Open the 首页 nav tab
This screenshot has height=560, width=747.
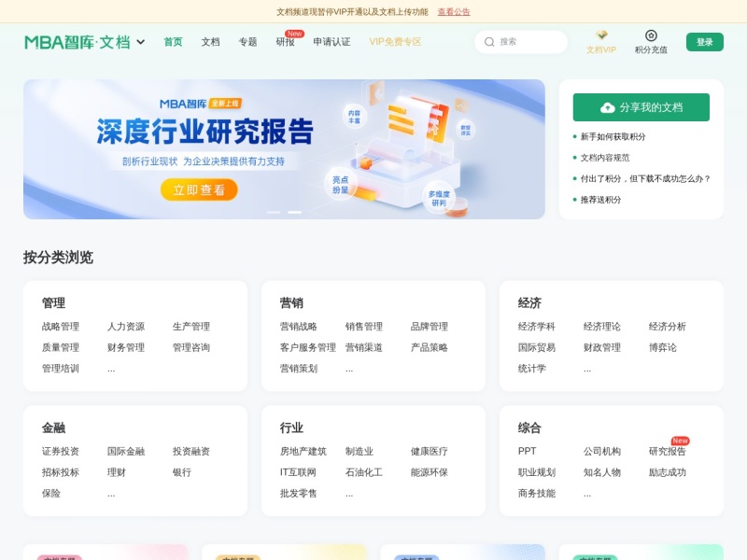coord(173,42)
